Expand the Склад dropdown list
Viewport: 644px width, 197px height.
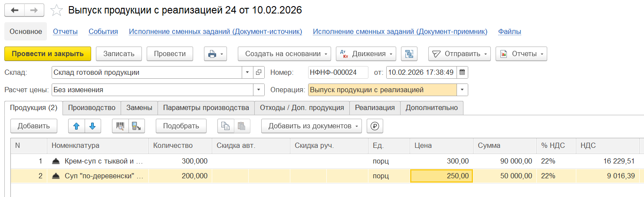point(247,73)
